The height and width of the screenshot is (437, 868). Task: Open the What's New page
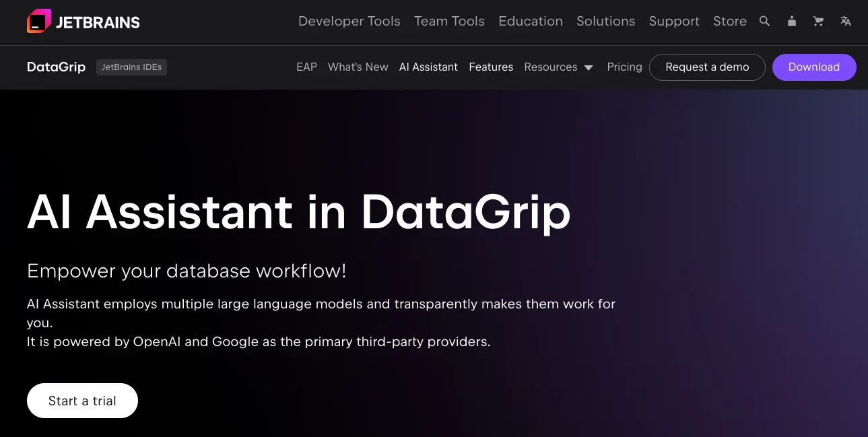pos(358,67)
